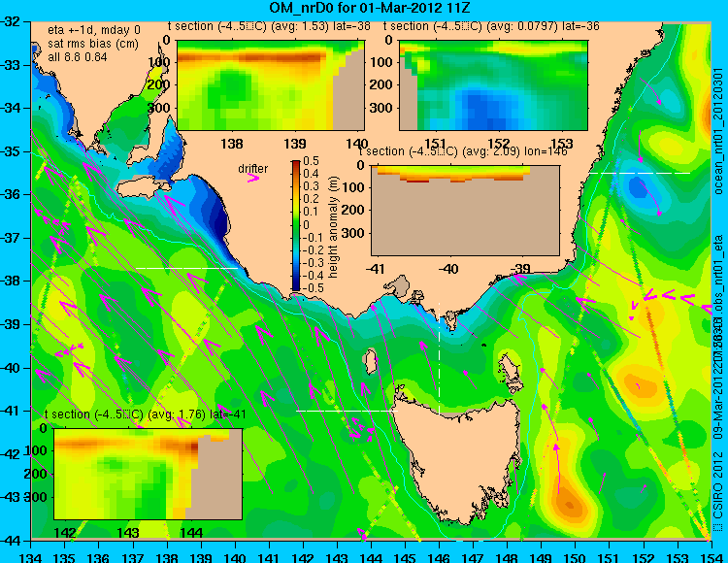
Task: Click the 'sat rms bias (cm)' text
Action: coord(93,44)
